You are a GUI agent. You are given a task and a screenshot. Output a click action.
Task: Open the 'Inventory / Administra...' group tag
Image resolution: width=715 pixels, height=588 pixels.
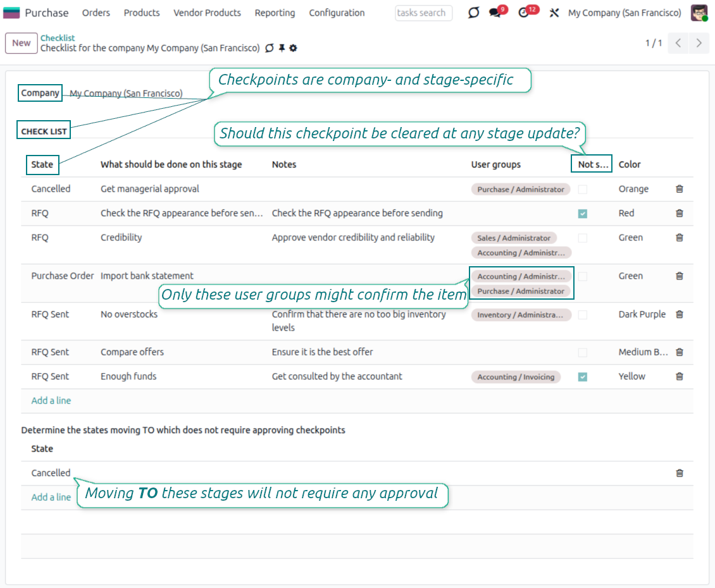[521, 315]
